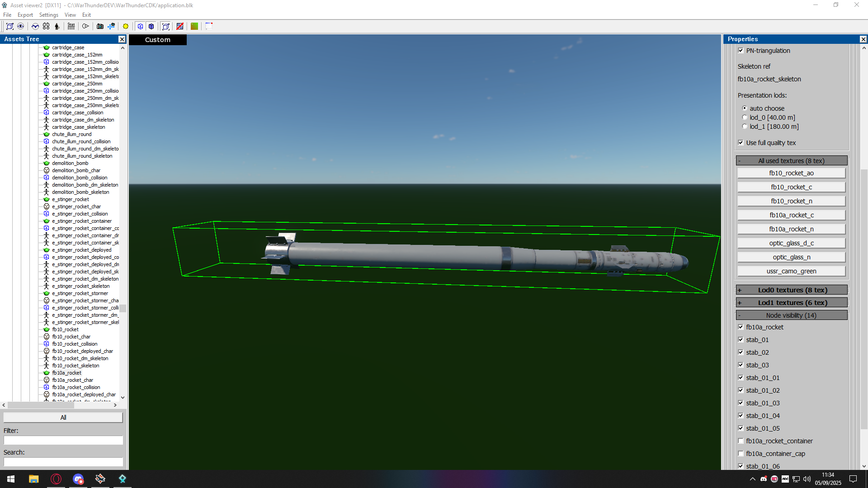Click the green gradient square toolbar icon
Screen dimensions: 868x488
pyautogui.click(x=194, y=26)
